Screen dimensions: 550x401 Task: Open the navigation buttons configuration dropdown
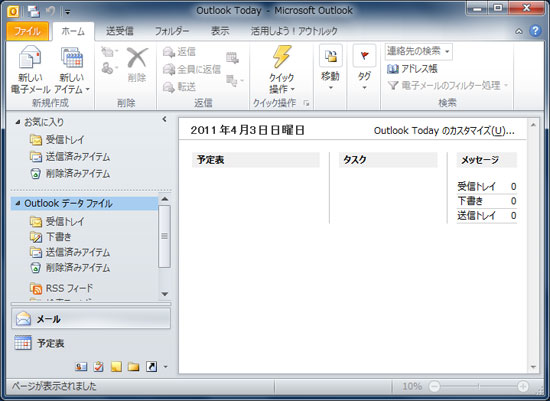pos(166,367)
